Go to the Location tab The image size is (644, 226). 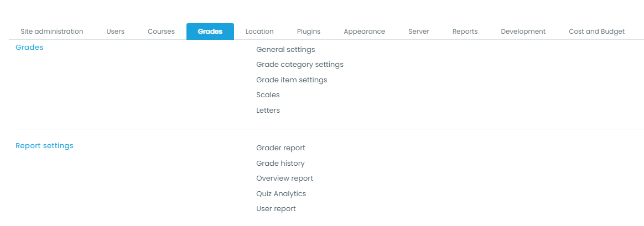(259, 31)
